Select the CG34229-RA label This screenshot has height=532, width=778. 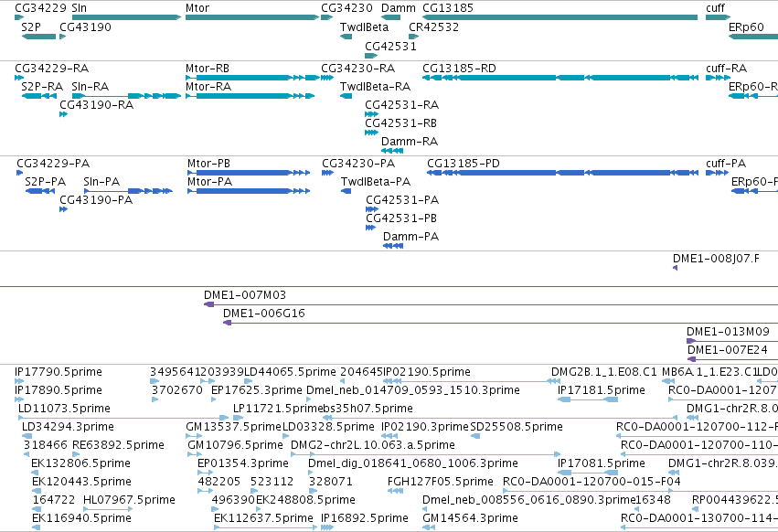click(x=52, y=68)
